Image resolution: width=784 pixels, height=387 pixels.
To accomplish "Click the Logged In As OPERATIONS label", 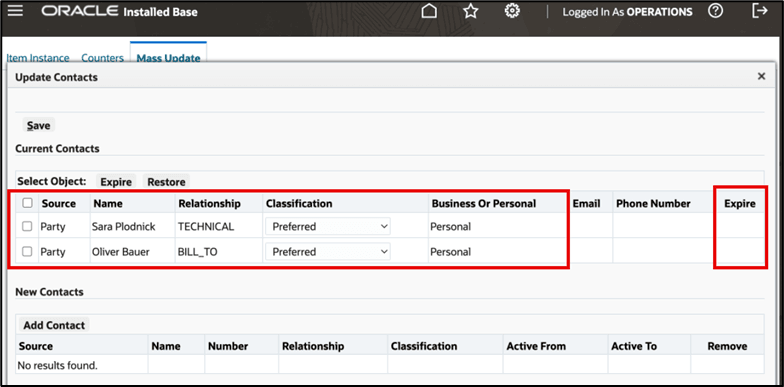I will click(628, 12).
